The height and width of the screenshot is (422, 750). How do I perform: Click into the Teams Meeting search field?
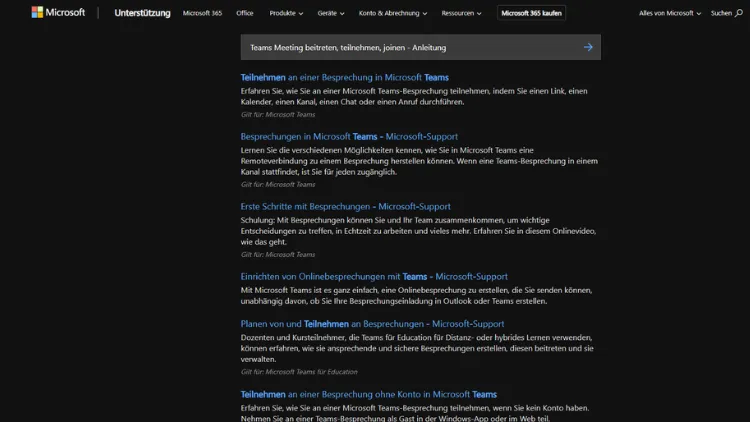(x=400, y=47)
